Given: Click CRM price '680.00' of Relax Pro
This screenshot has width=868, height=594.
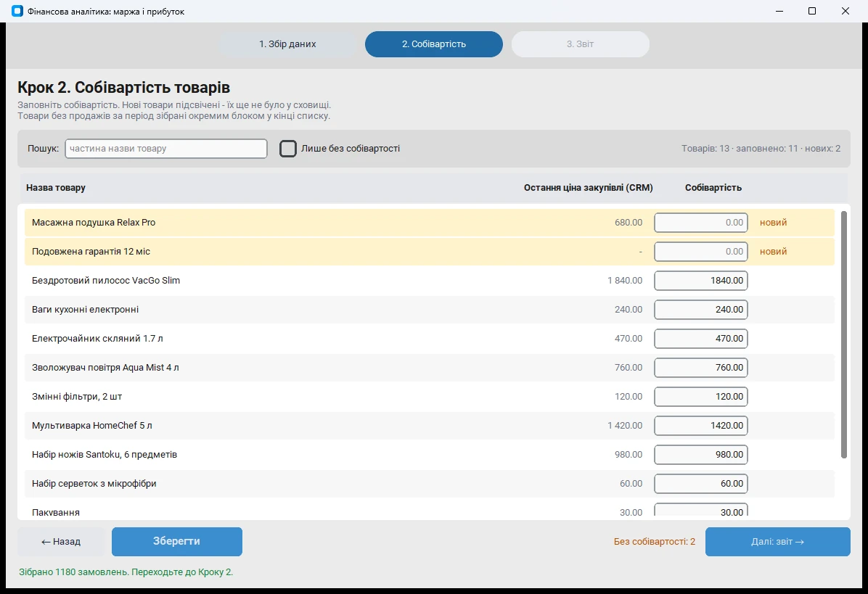Looking at the screenshot, I should click(x=629, y=223).
